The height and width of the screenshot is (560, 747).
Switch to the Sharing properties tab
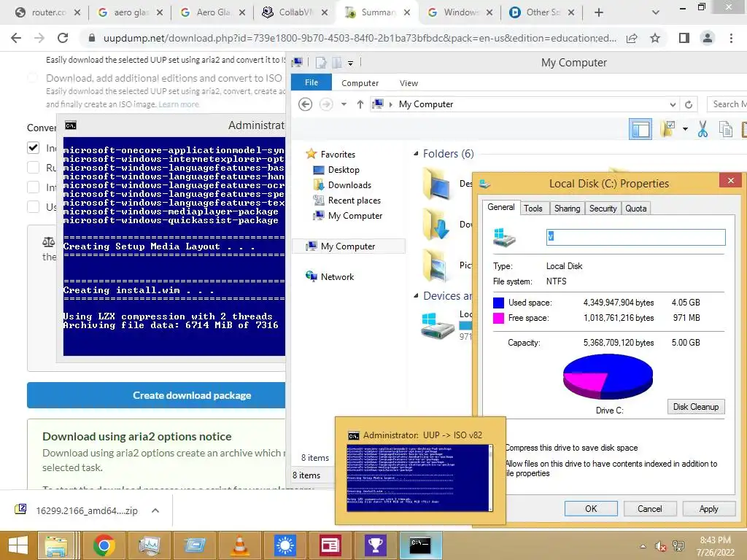[567, 208]
